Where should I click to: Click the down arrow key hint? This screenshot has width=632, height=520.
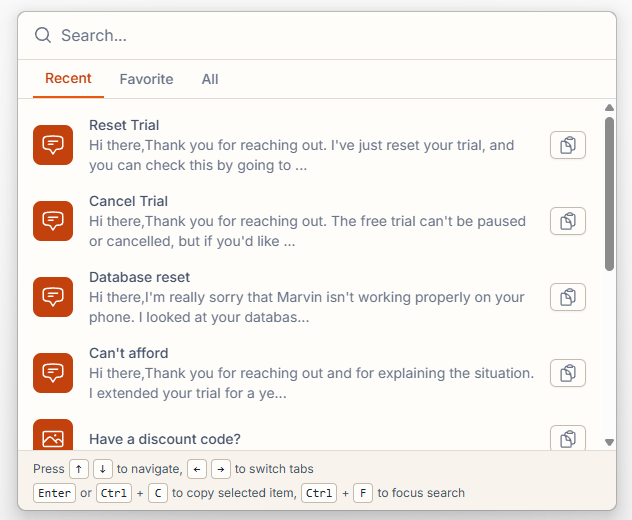[103, 469]
